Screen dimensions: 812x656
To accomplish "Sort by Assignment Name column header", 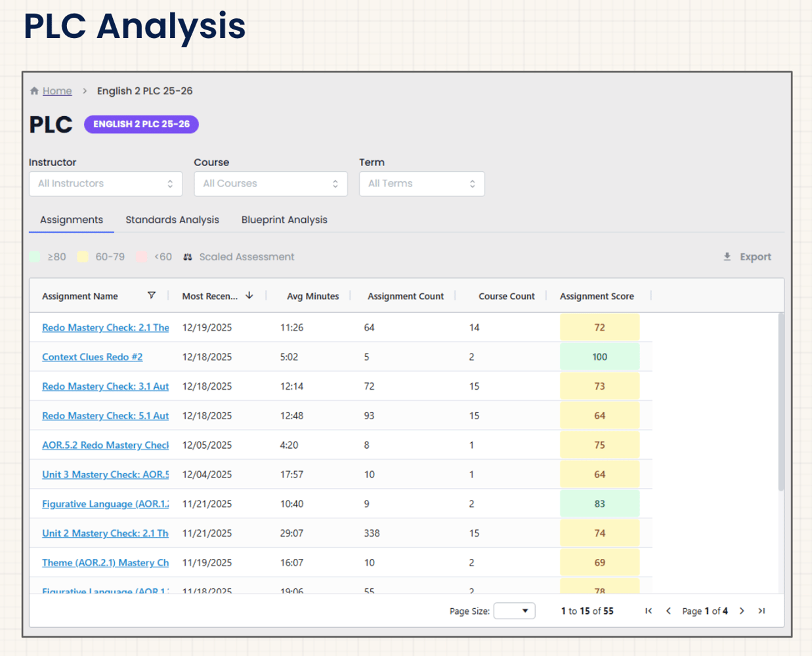I will click(80, 297).
